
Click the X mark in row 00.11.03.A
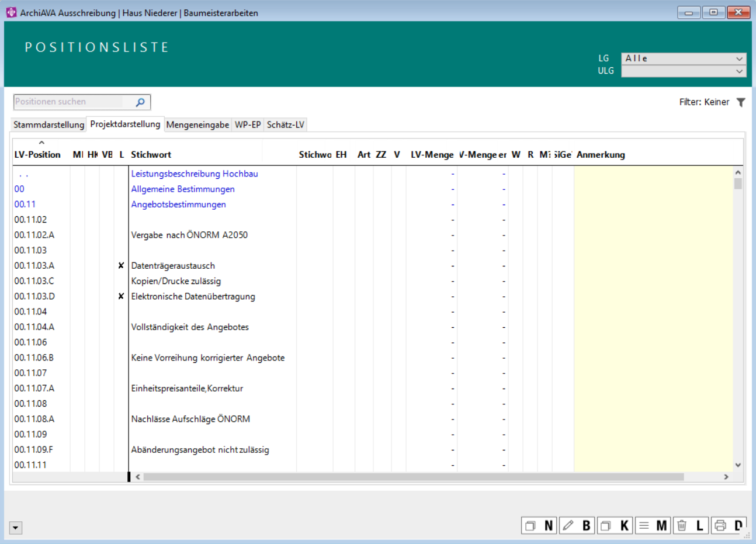121,265
